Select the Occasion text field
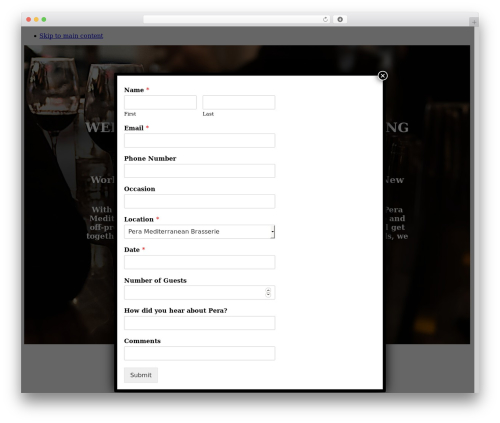This screenshot has height=423, width=500. (x=200, y=201)
